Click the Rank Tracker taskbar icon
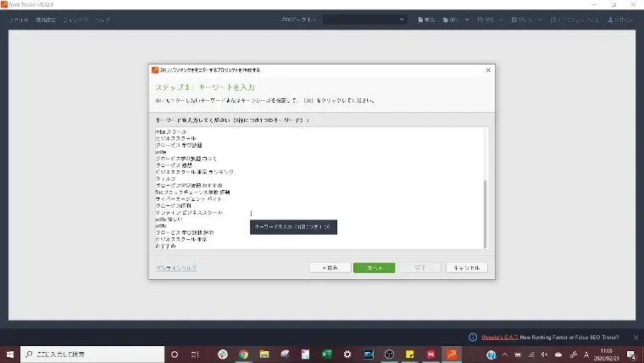Image resolution: width=644 pixels, height=363 pixels. pyautogui.click(x=452, y=354)
